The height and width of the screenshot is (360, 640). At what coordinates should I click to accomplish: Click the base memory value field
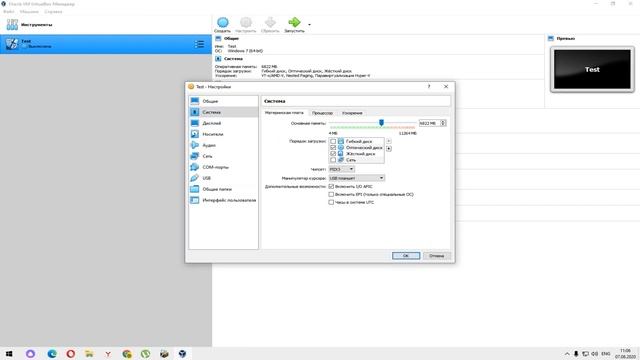[x=429, y=123]
